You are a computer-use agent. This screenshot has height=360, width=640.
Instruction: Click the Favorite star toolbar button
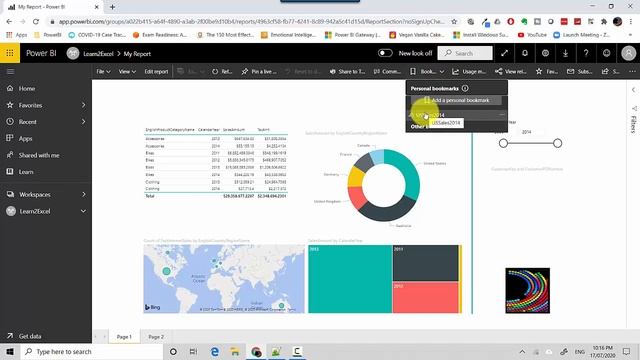click(x=547, y=71)
